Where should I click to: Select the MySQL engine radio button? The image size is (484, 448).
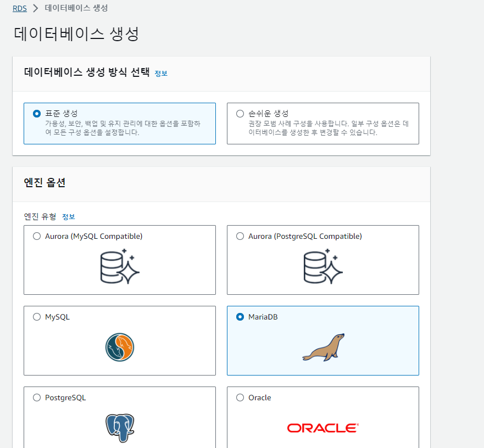37,317
